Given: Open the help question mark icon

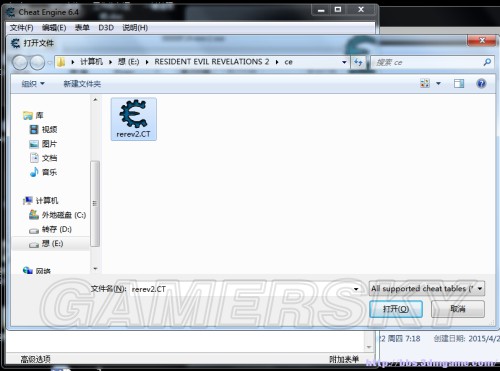Looking at the screenshot, I should [x=481, y=83].
